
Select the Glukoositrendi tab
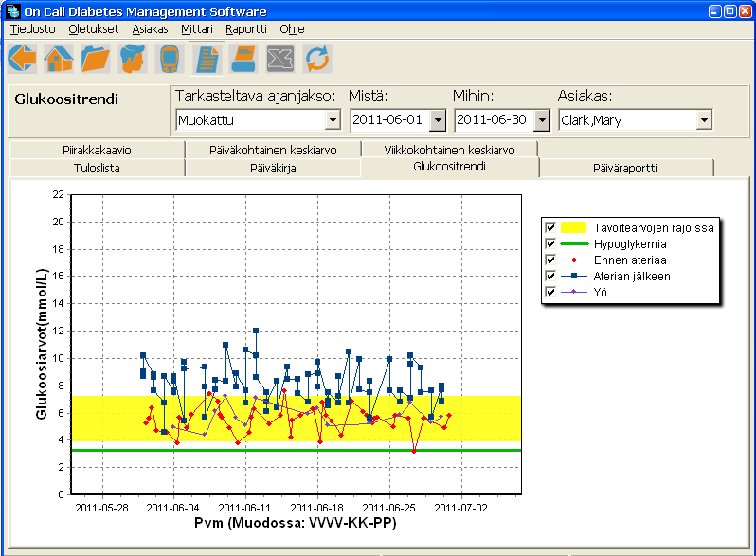[x=449, y=167]
